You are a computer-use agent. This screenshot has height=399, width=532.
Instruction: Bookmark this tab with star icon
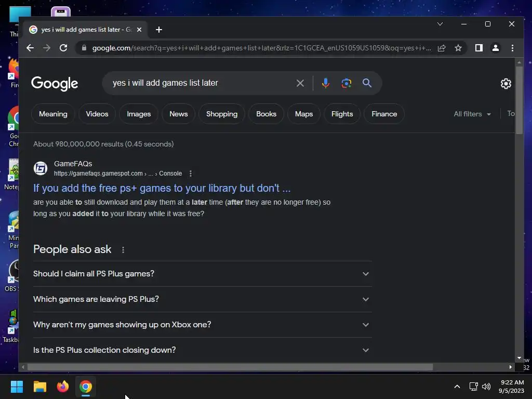458,48
